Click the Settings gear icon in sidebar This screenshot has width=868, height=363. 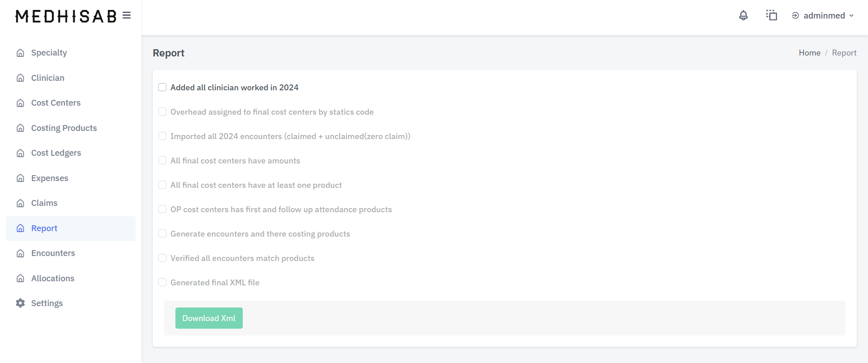tap(20, 303)
